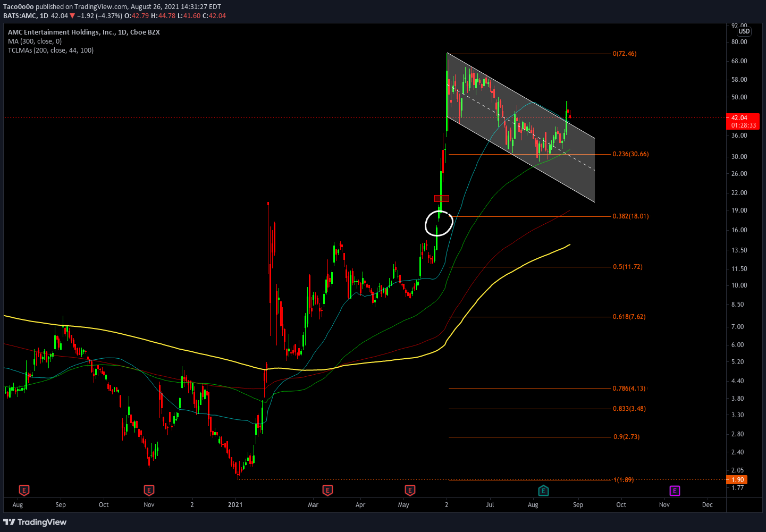The width and height of the screenshot is (766, 532).
Task: Click the 0.382(18.01) Fibonacci level label
Action: [630, 216]
